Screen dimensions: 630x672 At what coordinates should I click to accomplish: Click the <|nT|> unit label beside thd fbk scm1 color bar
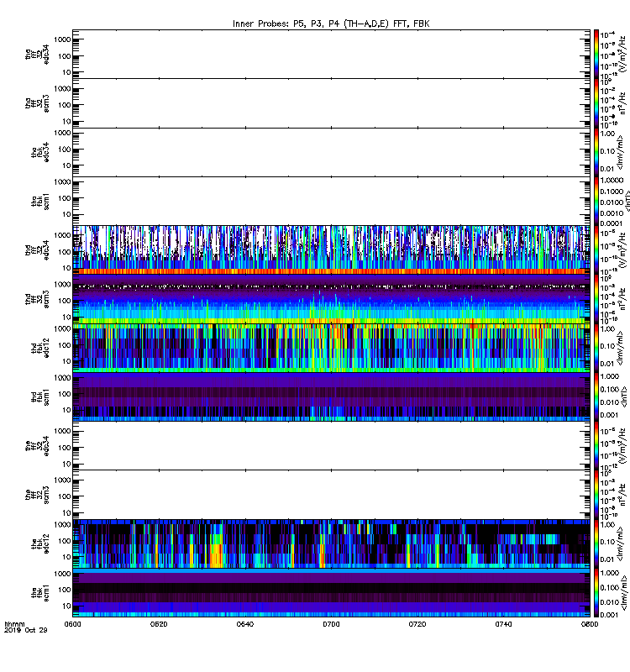(x=624, y=396)
